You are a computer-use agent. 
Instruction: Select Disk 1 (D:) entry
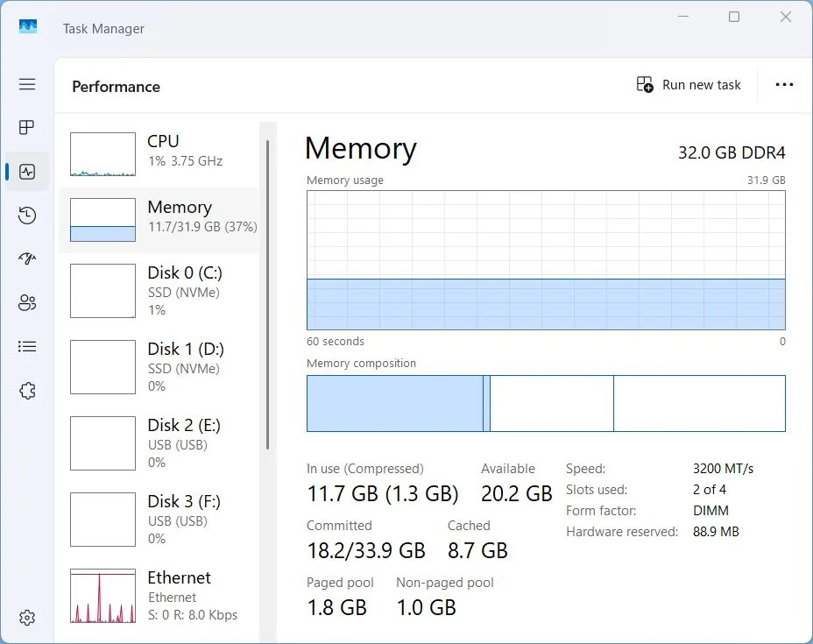[x=159, y=367]
